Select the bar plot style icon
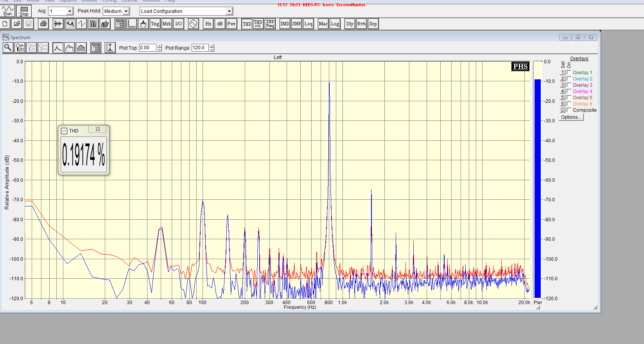644x344 pixels. click(x=81, y=48)
